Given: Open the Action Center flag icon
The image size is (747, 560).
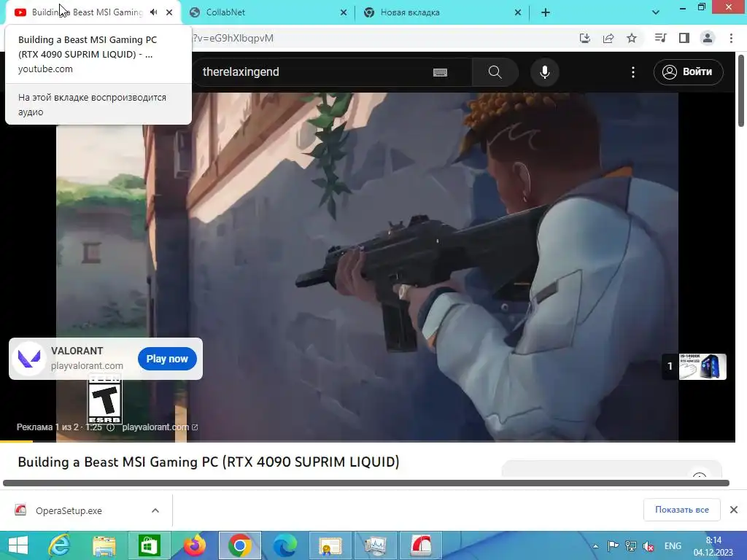Looking at the screenshot, I should tap(613, 545).
